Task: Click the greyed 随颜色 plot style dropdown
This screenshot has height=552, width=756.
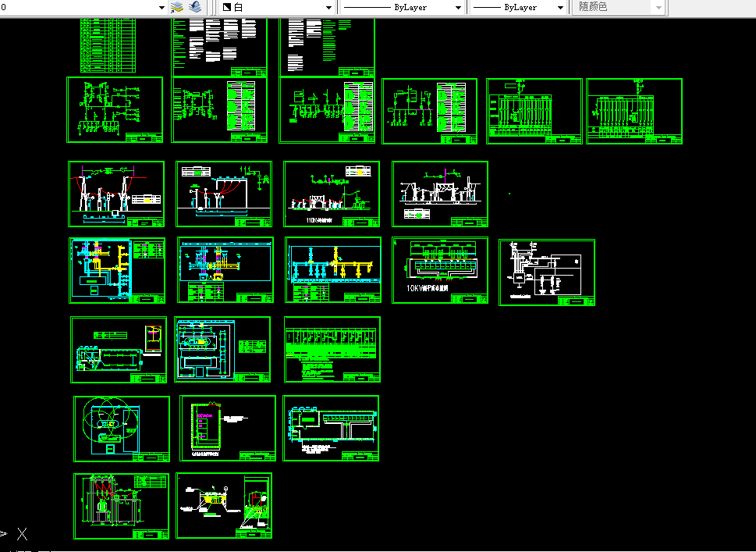Action: click(x=619, y=7)
